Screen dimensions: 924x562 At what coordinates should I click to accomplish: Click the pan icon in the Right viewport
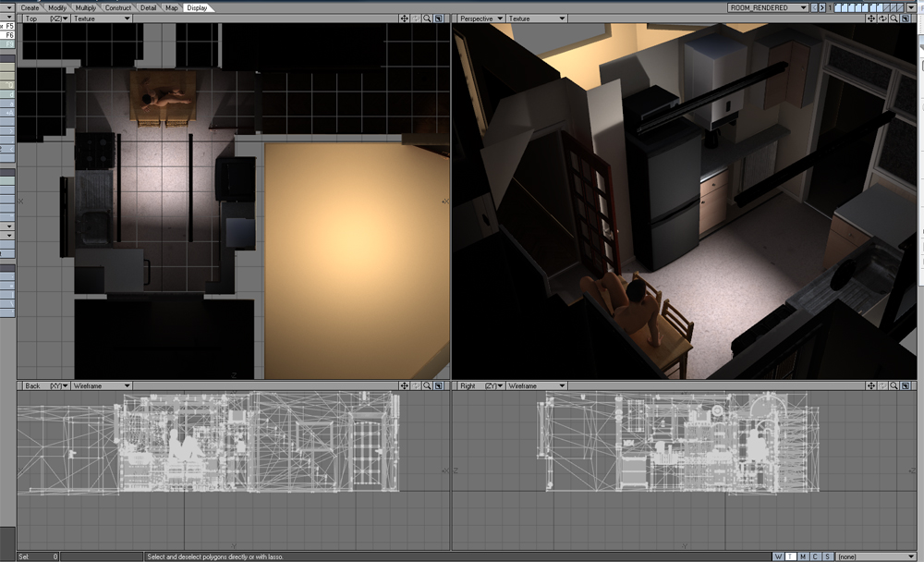click(x=872, y=385)
